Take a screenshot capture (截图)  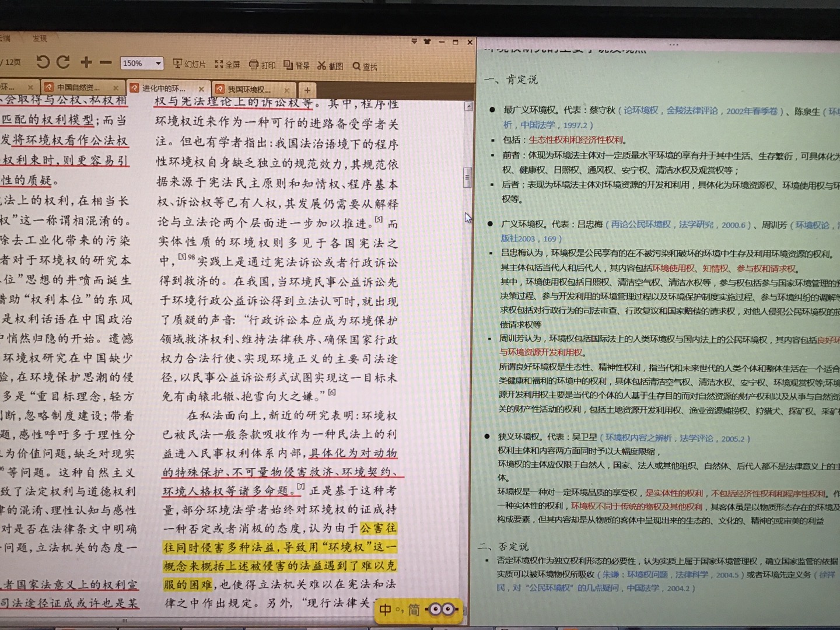click(330, 66)
